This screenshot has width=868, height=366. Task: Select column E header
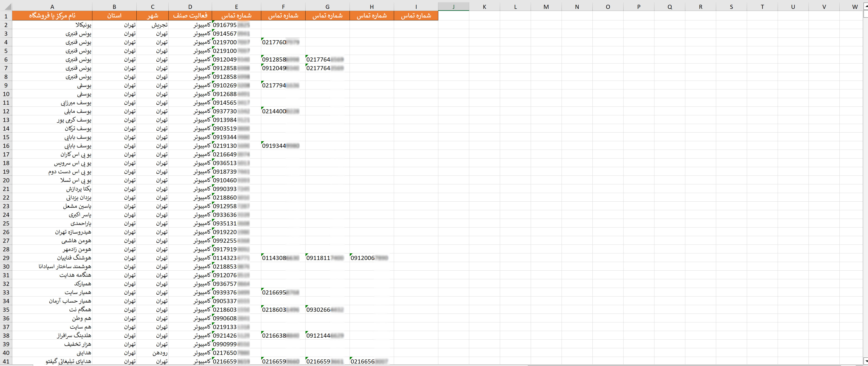(236, 6)
